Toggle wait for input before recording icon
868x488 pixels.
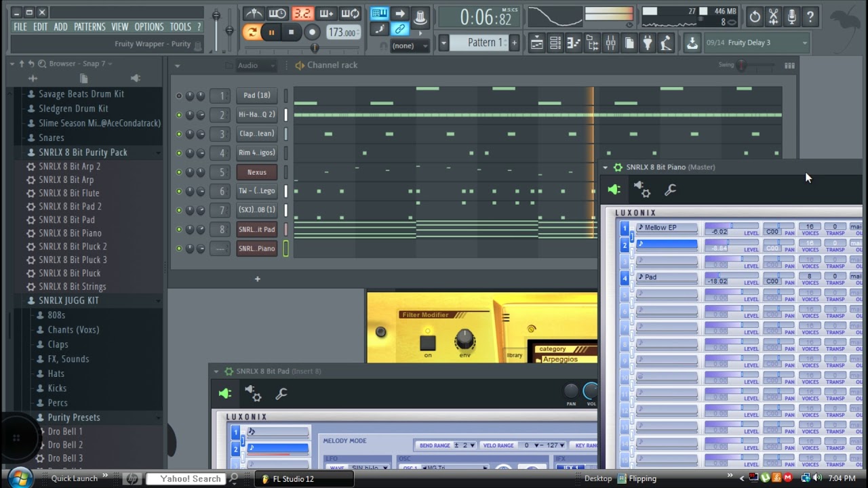click(x=277, y=14)
